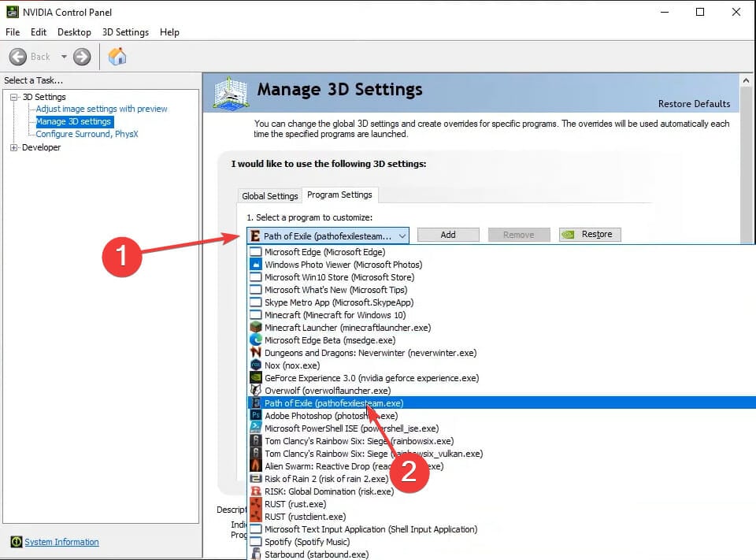This screenshot has height=560, width=756.
Task: Open the 3D Settings menu
Action: point(125,32)
